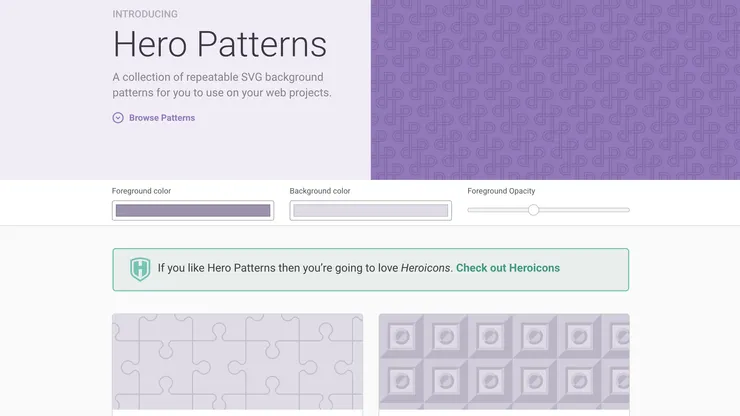Click the INTRODUCING text
Screen dimensions: 740x416
point(145,14)
